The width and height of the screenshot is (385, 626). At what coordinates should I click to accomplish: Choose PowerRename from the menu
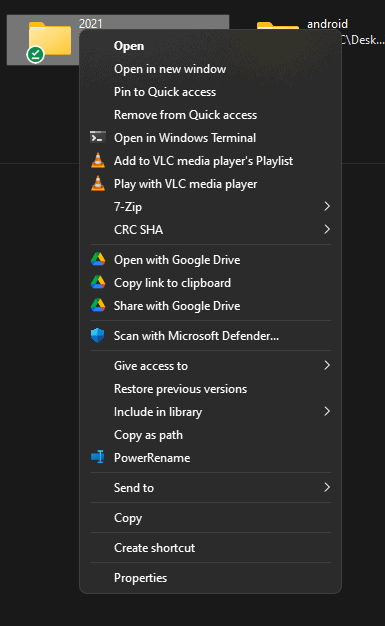click(x=210, y=458)
